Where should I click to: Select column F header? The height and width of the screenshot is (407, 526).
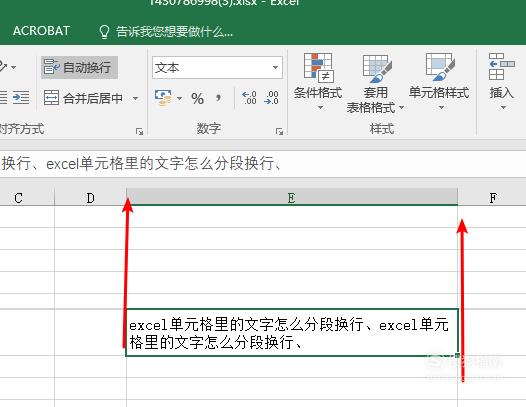click(492, 197)
